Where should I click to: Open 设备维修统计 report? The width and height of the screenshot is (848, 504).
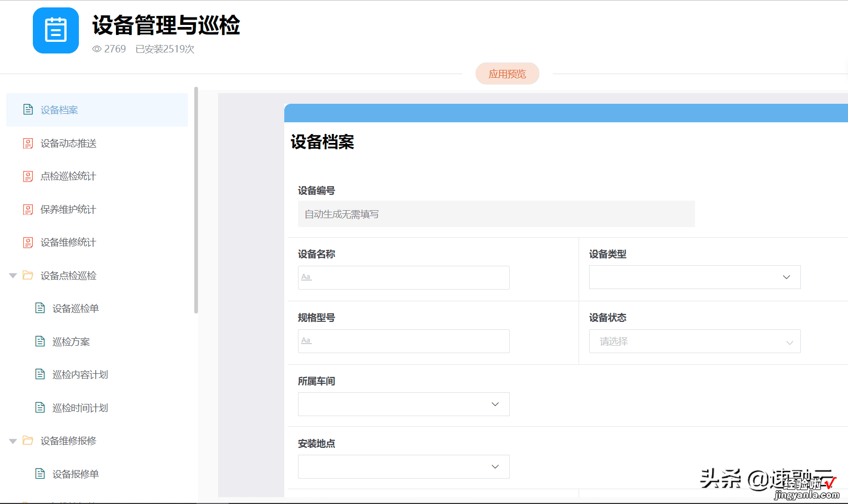coord(68,242)
